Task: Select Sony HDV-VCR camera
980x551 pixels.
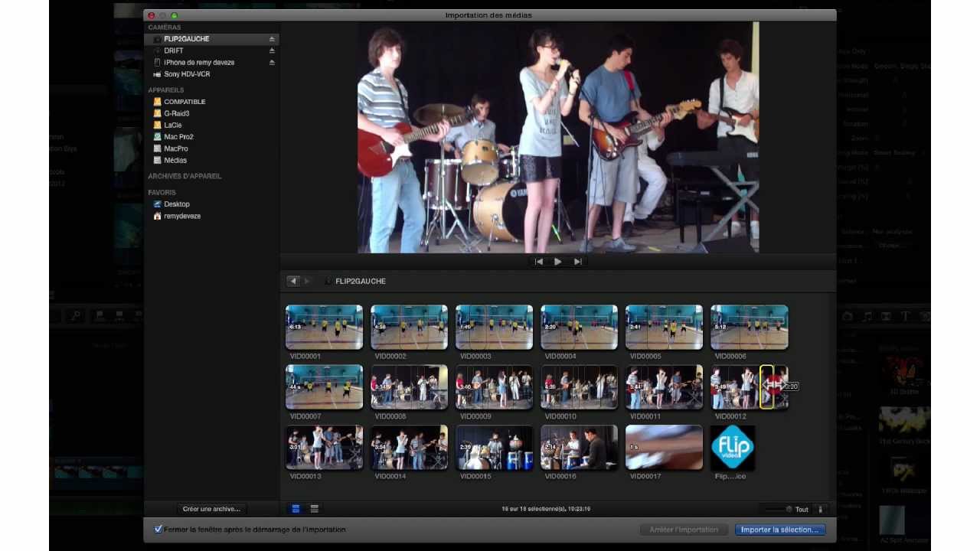Action: pos(186,74)
